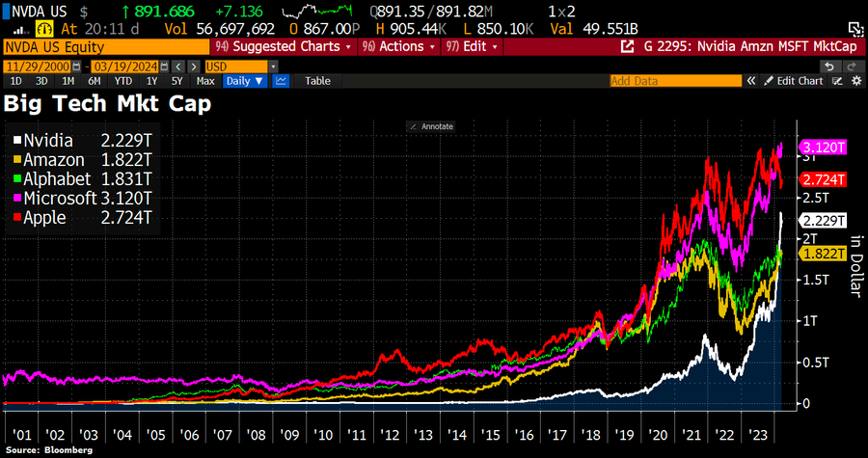868x458 pixels.
Task: Click the USD currency field
Action: [236, 67]
